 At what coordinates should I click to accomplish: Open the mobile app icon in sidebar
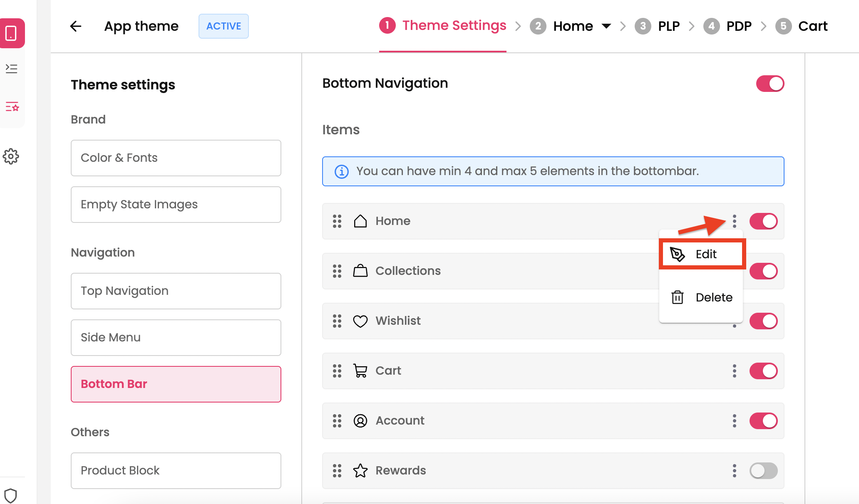pyautogui.click(x=11, y=33)
